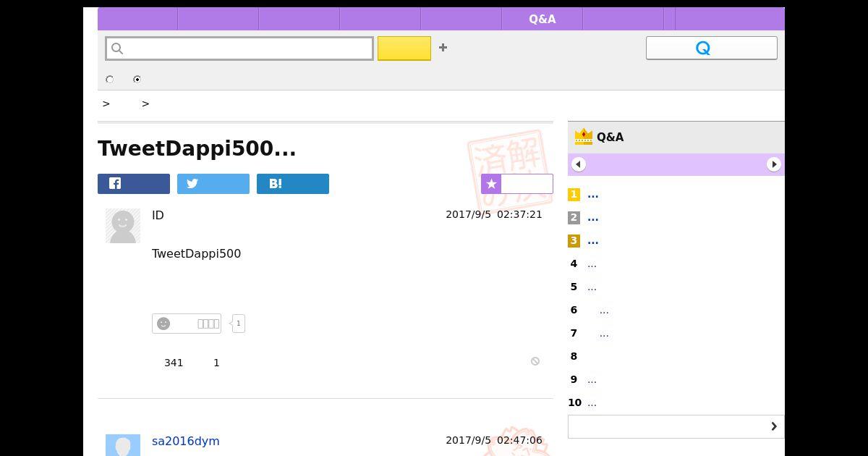This screenshot has height=456, width=868.
Task: Click the answer timestamp 2017/9/5 02:47:06
Action: 494,440
